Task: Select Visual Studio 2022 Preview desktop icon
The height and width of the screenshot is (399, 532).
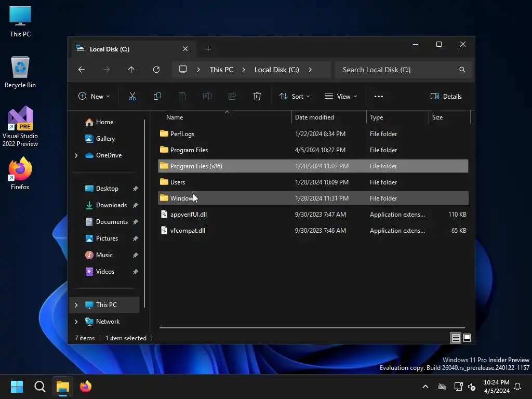Action: (x=20, y=126)
